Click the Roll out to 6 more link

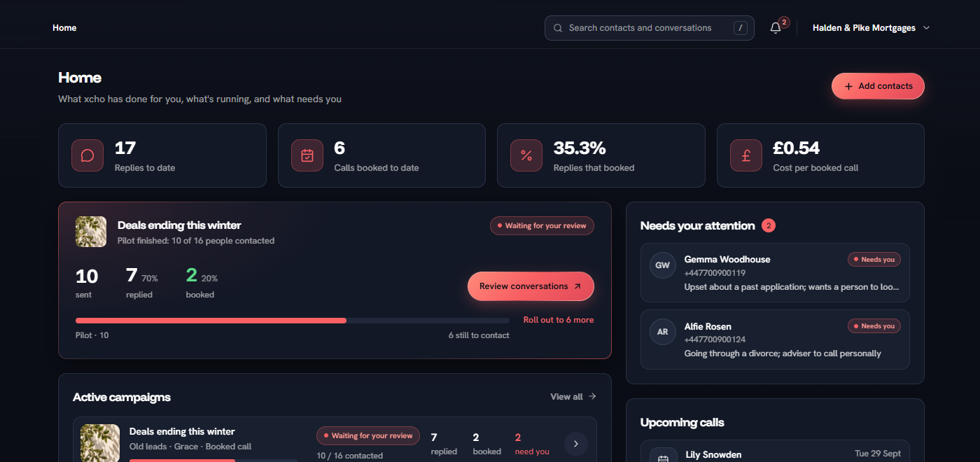(559, 320)
